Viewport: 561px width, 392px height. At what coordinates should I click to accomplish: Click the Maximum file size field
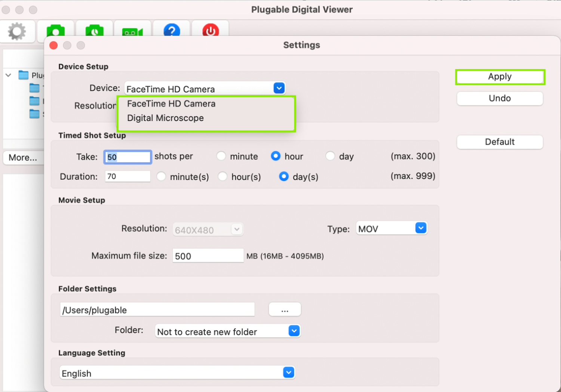(208, 256)
